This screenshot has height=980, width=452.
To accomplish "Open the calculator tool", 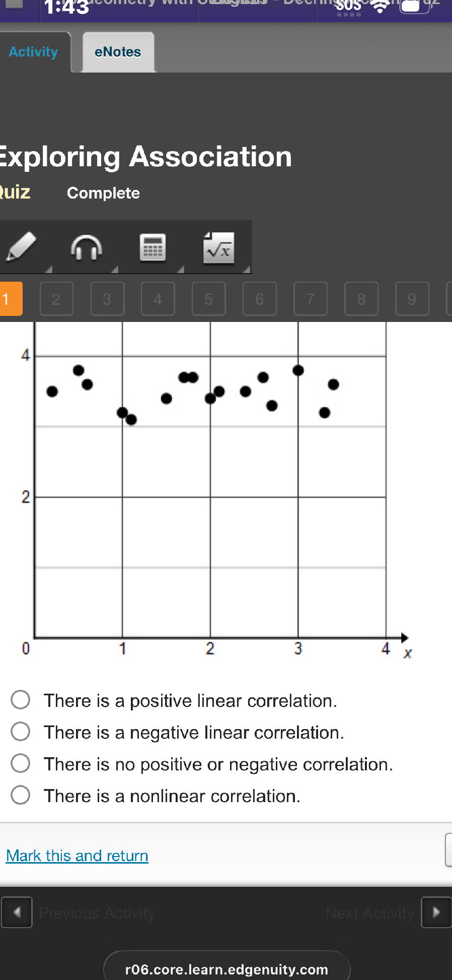I will click(x=153, y=247).
